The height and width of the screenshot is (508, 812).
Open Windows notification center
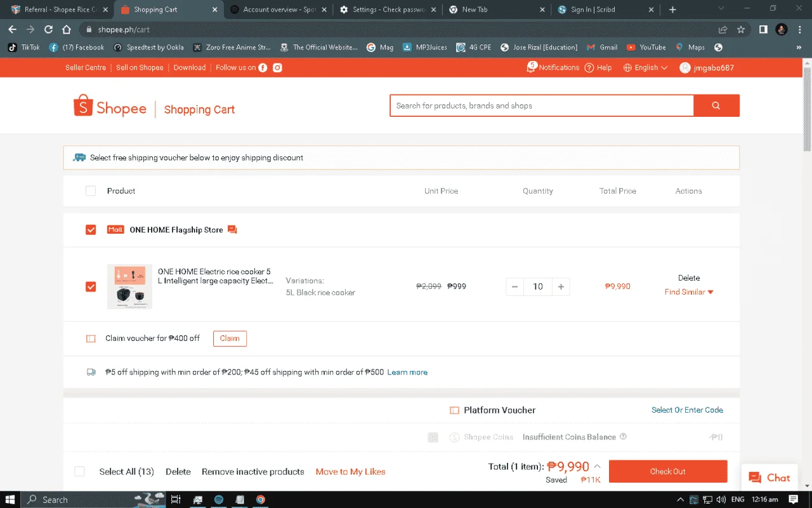(x=793, y=500)
